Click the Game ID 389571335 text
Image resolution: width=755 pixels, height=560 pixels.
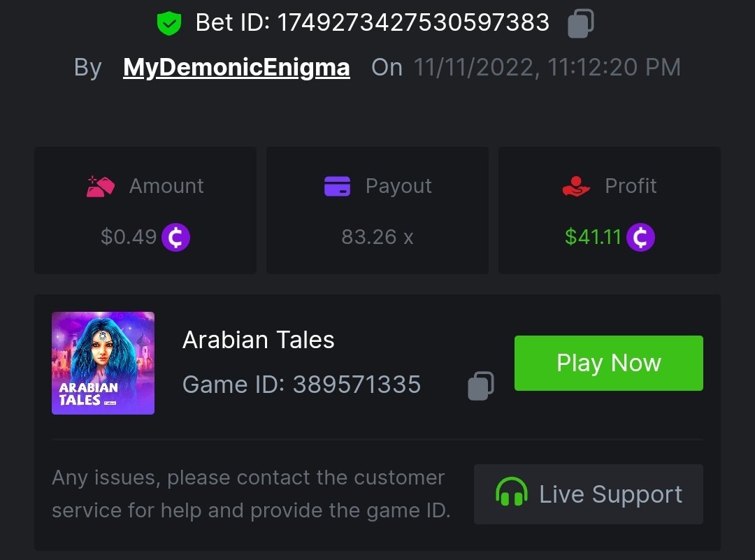click(301, 385)
